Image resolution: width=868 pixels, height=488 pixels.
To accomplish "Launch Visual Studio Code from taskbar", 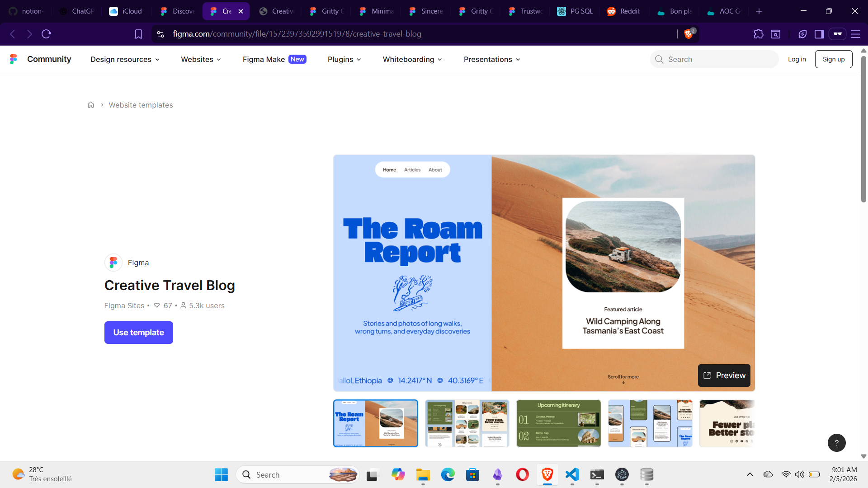I will coord(572,474).
